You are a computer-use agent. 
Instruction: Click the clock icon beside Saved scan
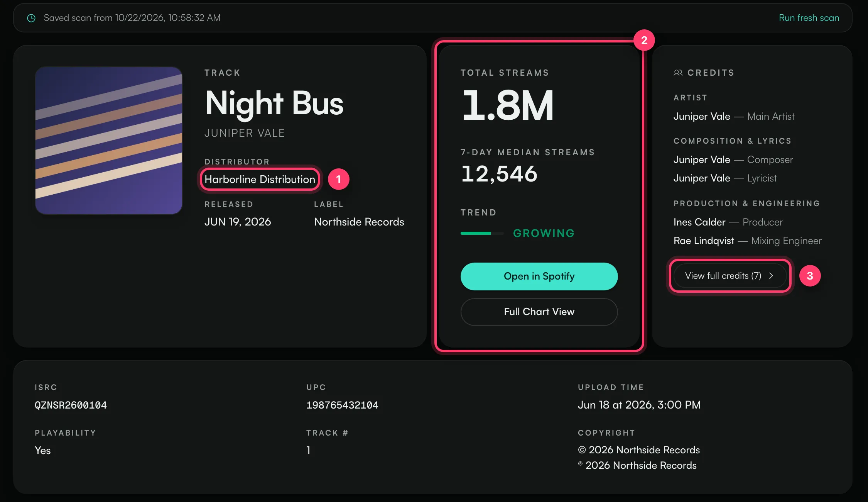coord(31,18)
